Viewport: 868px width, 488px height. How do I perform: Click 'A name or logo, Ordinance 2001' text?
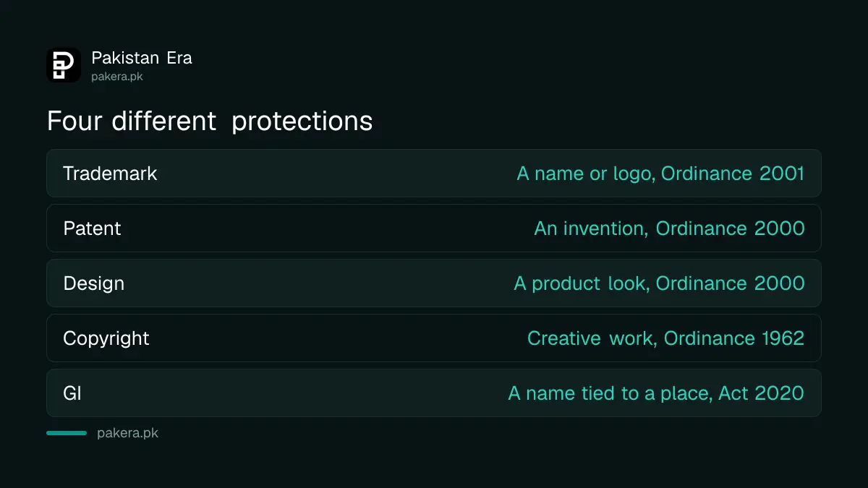point(660,174)
